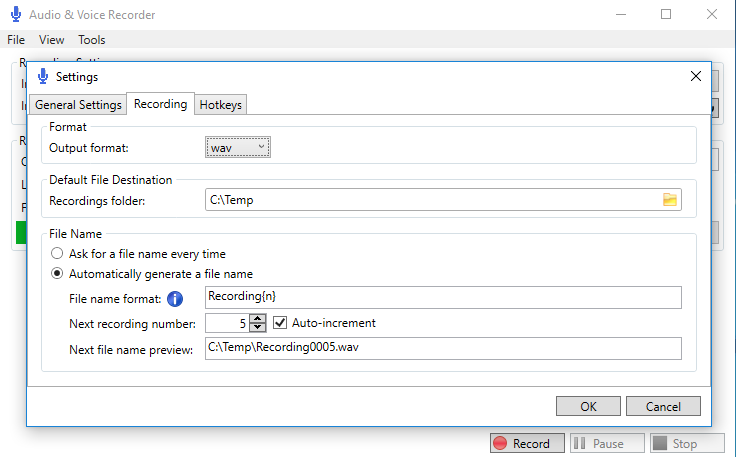Click the Cancel button in Settings
The height and width of the screenshot is (457, 736).
click(663, 406)
